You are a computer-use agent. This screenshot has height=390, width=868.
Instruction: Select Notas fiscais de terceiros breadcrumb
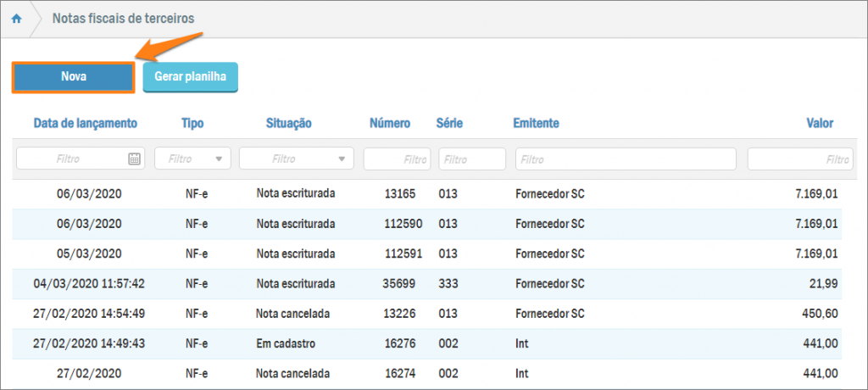[123, 19]
